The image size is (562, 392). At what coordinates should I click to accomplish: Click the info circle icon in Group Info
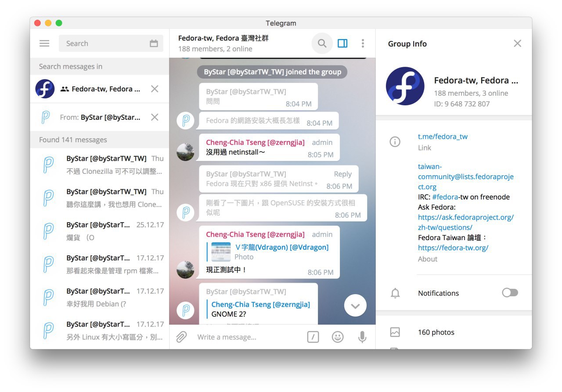395,142
